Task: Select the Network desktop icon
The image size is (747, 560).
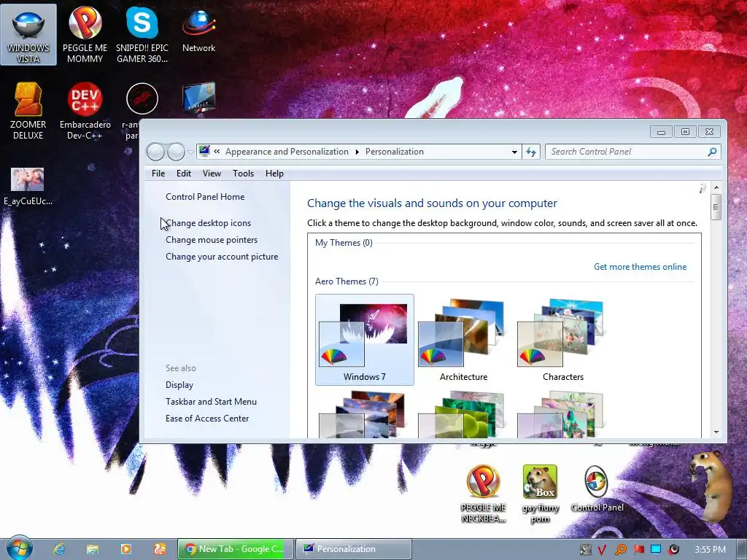Action: coord(198,30)
